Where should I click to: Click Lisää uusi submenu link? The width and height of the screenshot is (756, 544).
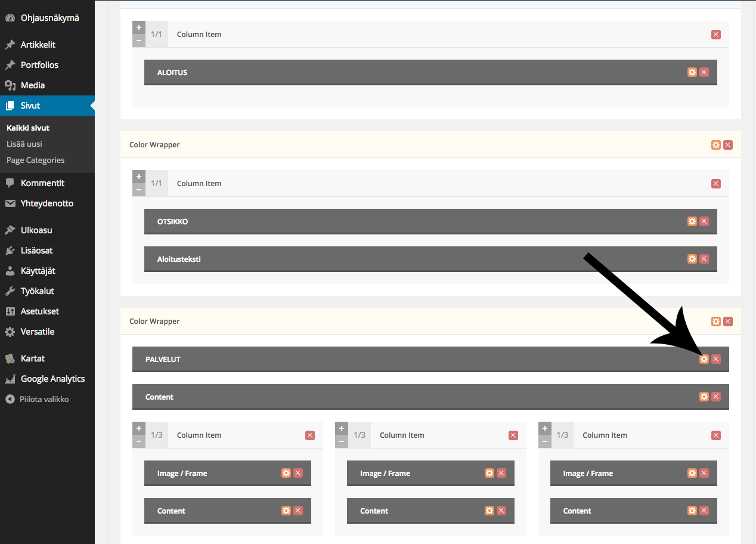click(x=24, y=144)
